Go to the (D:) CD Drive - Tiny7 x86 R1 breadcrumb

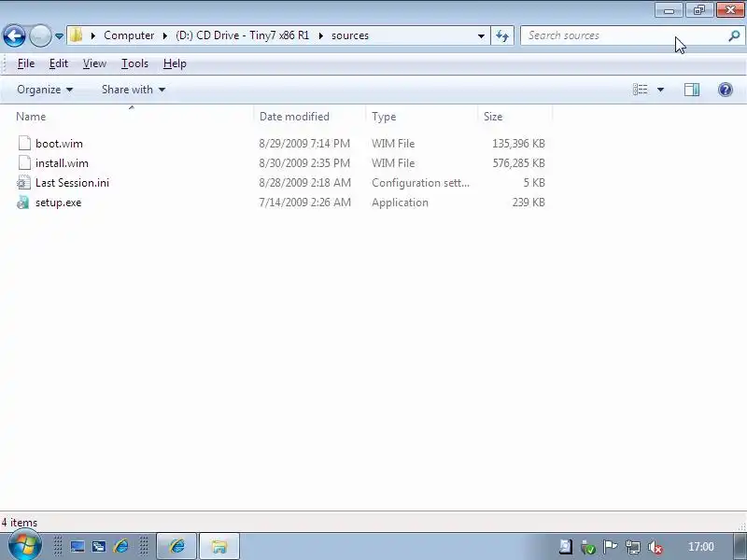pos(243,35)
